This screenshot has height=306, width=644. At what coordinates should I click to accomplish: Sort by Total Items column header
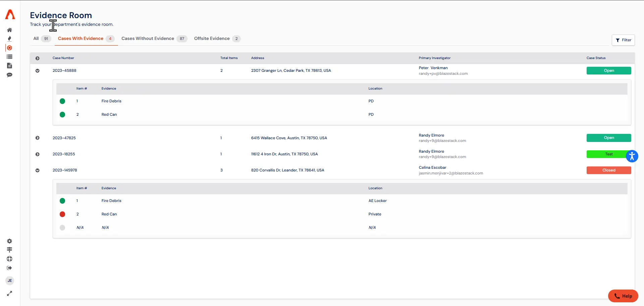pos(229,58)
